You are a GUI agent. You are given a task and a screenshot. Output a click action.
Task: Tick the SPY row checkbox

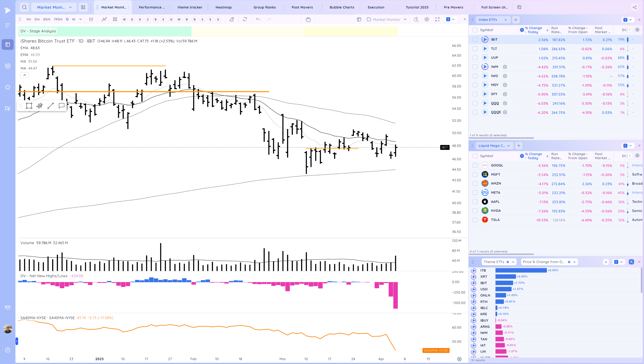tap(475, 94)
